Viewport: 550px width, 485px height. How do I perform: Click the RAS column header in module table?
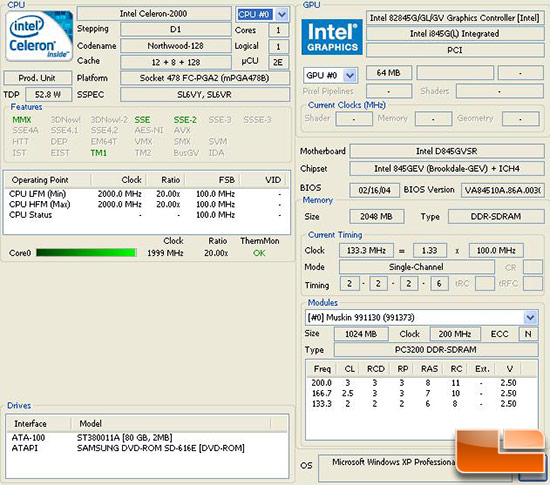[x=429, y=369]
